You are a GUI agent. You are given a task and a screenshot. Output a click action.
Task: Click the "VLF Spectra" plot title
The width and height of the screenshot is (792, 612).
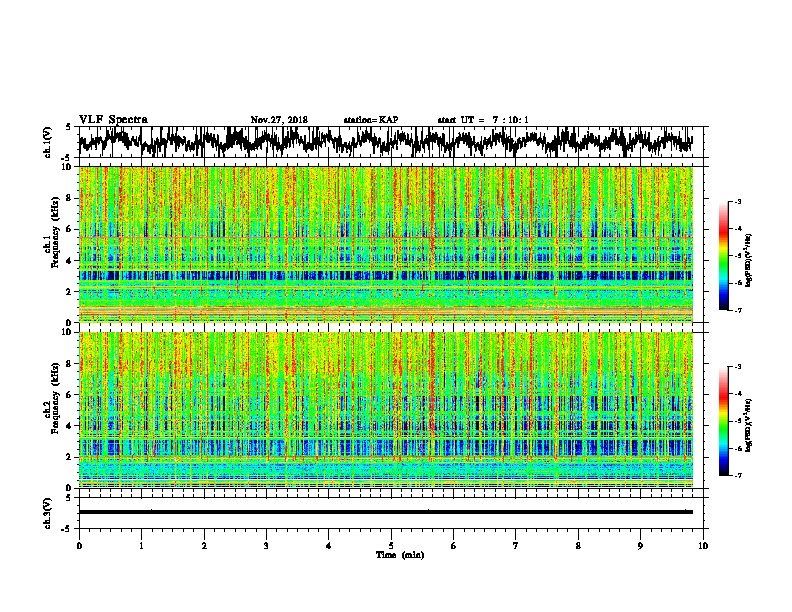[113, 120]
